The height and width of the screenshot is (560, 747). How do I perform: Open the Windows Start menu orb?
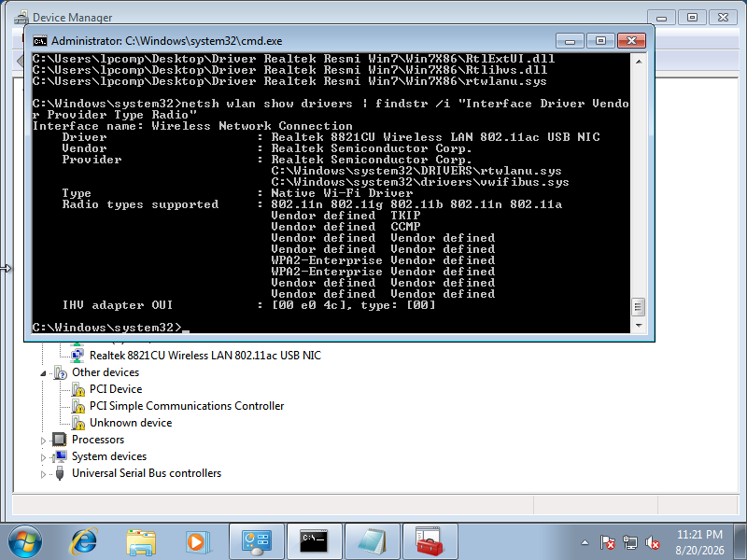coord(25,542)
